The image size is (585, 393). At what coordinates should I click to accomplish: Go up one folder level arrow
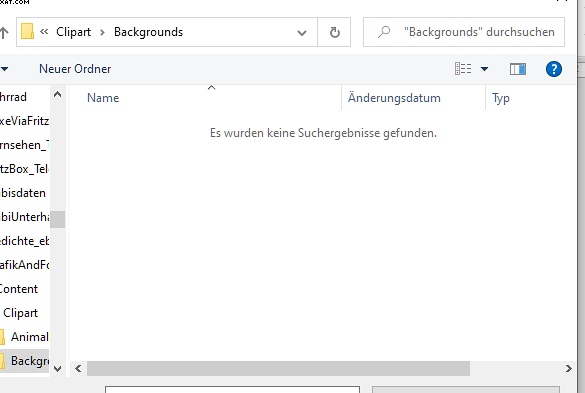4,32
